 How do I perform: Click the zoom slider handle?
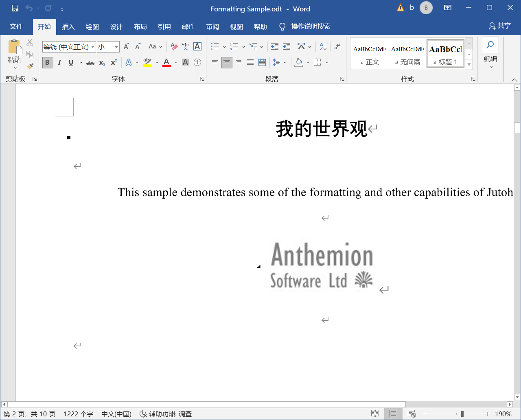coord(462,414)
